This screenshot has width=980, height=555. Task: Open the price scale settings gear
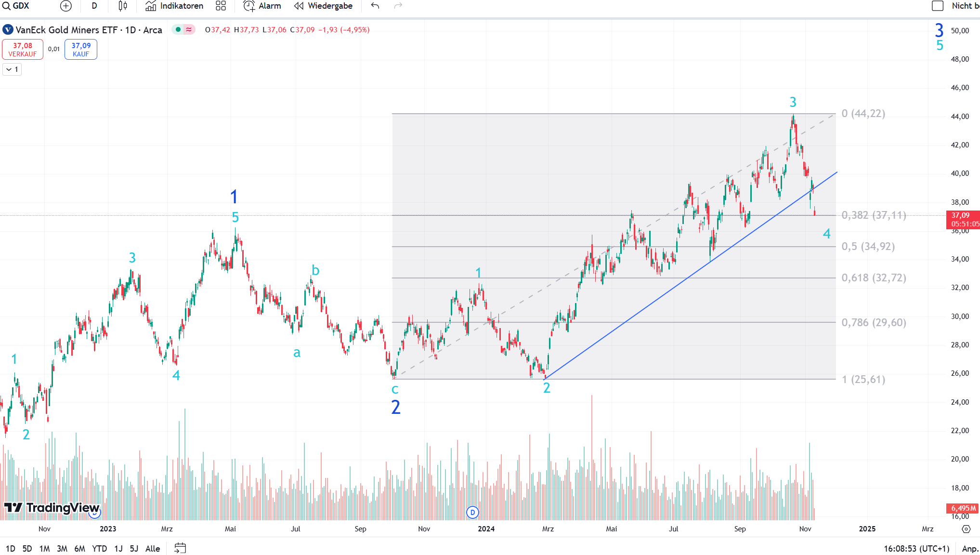click(x=966, y=529)
